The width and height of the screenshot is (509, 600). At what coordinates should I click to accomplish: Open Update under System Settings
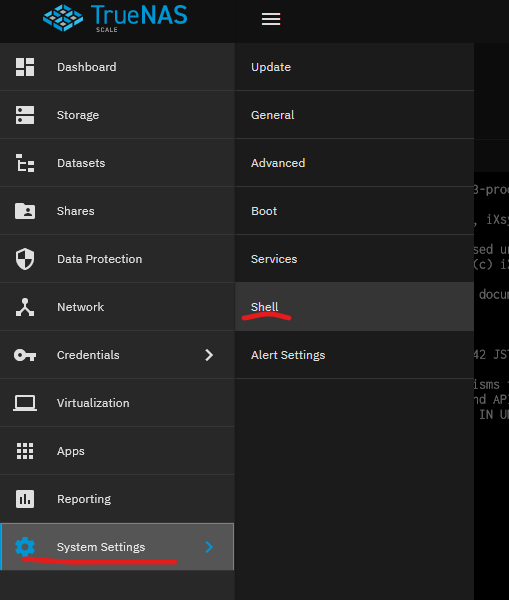pos(354,67)
